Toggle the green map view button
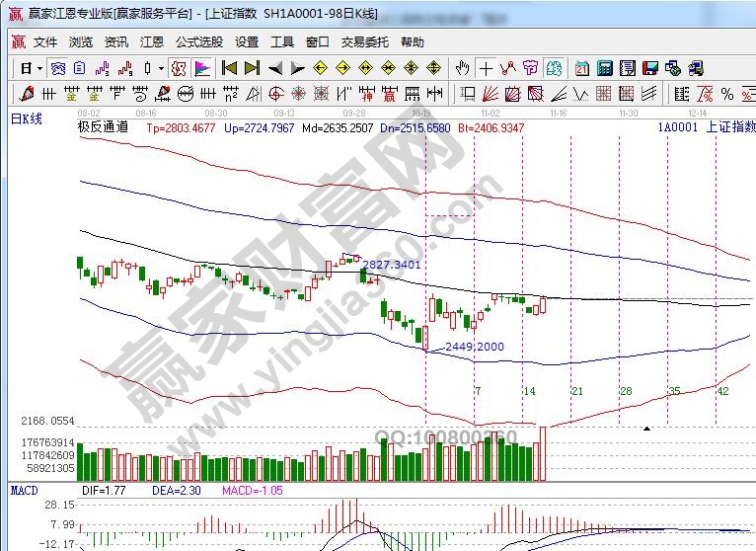756x551 pixels. click(x=555, y=68)
